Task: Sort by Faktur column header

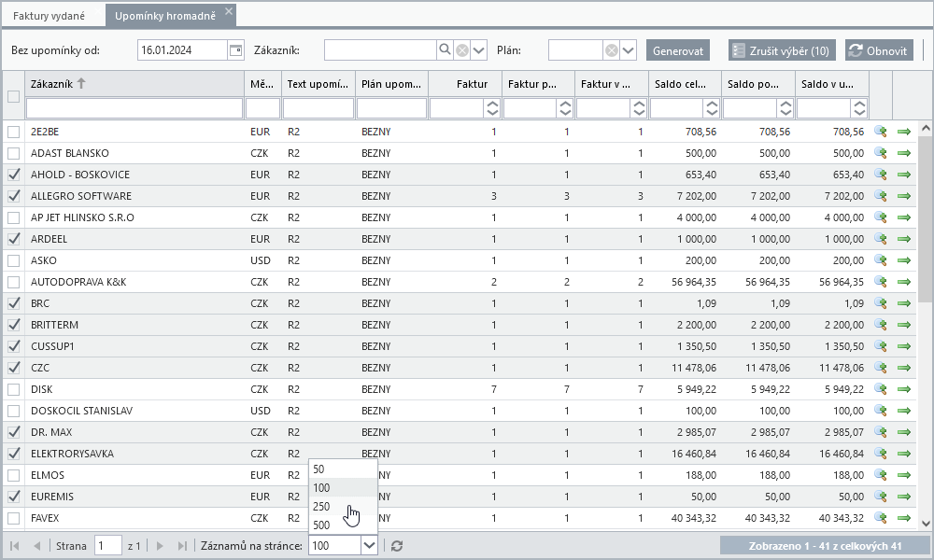Action: pos(465,84)
